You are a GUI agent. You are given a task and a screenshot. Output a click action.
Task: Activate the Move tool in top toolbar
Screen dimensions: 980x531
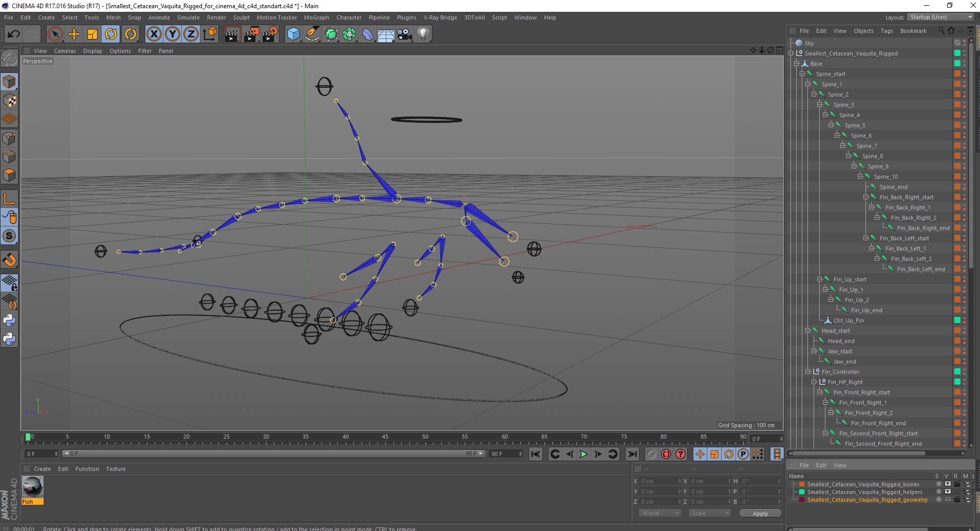(x=74, y=34)
